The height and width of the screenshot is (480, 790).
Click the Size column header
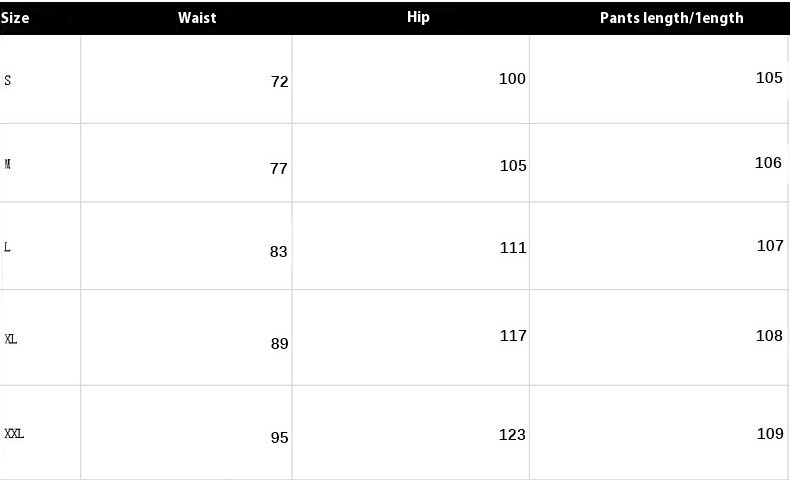[15, 18]
